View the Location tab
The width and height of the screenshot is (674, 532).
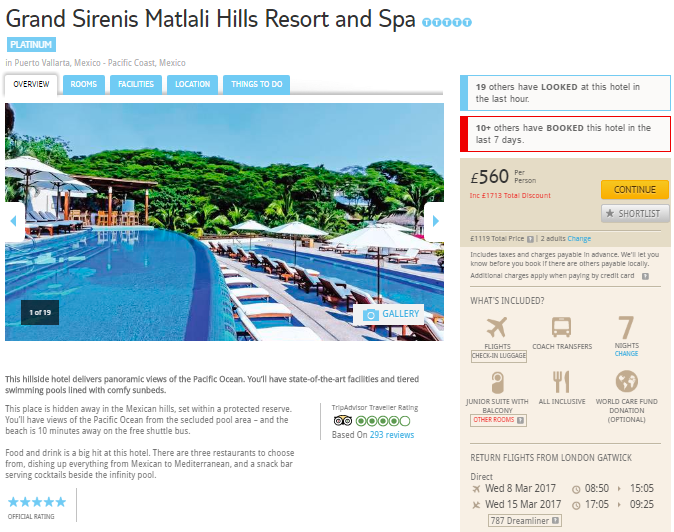click(193, 84)
